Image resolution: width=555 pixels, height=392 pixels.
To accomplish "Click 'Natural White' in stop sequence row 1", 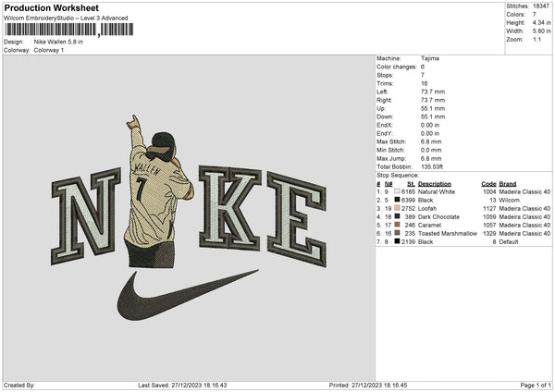I will click(x=437, y=191).
